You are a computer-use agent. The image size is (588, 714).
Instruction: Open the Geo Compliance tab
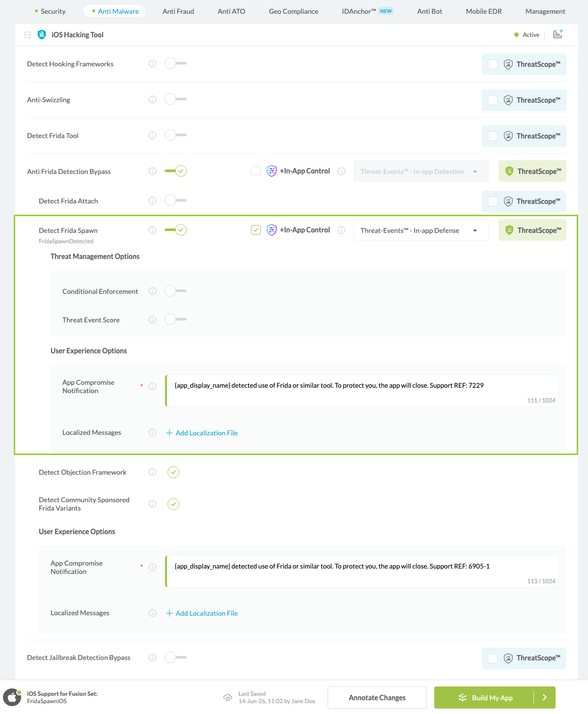293,11
